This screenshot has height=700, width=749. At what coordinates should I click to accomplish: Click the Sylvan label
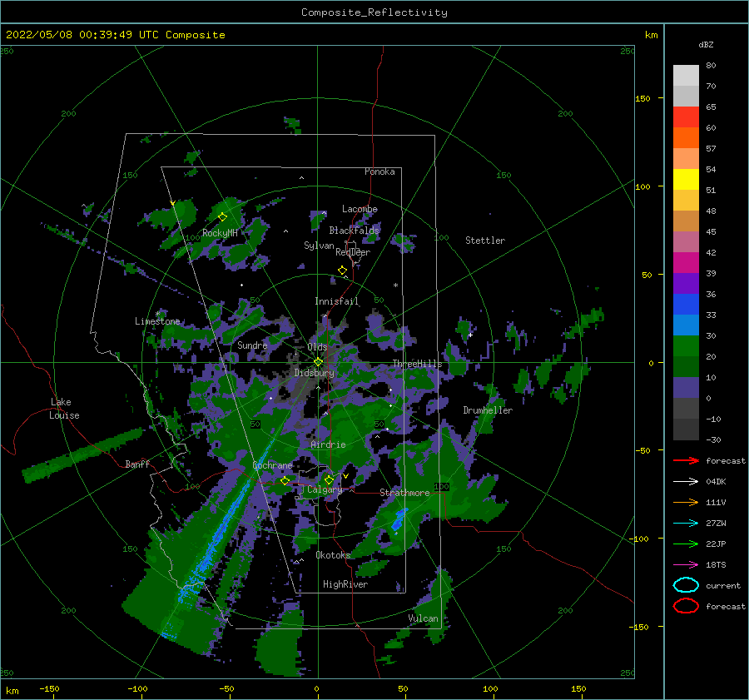319,246
